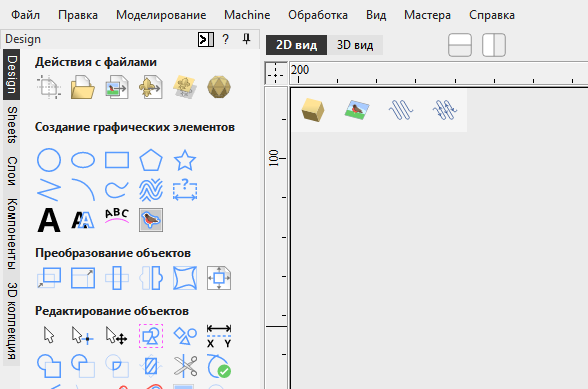Click the import bitmap picture icon in the 2D view
This screenshot has height=389, width=588.
pyautogui.click(x=357, y=110)
